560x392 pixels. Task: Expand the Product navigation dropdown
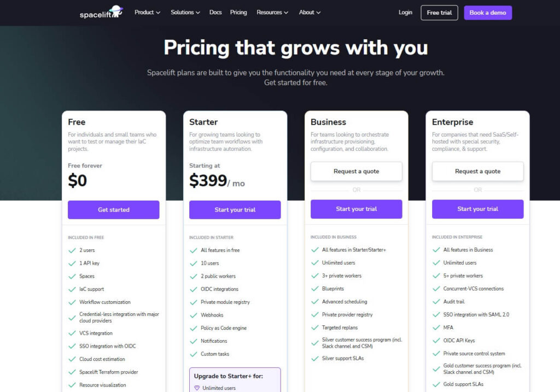click(x=147, y=12)
